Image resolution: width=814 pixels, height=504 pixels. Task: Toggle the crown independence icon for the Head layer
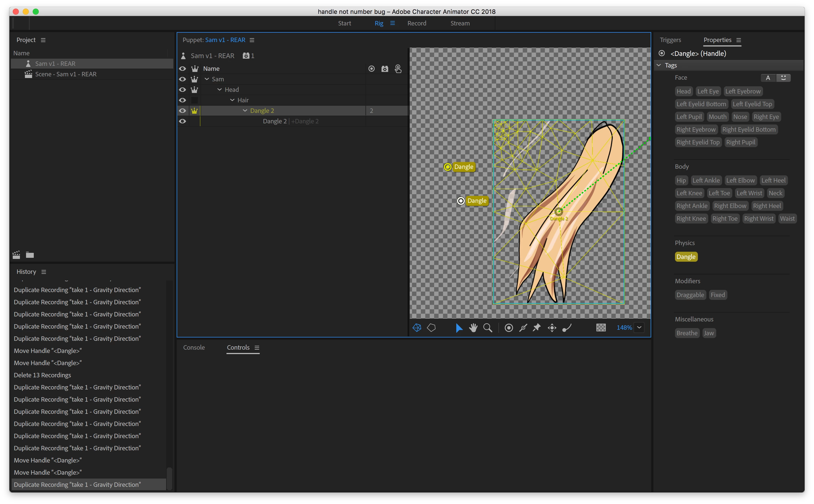(x=194, y=90)
